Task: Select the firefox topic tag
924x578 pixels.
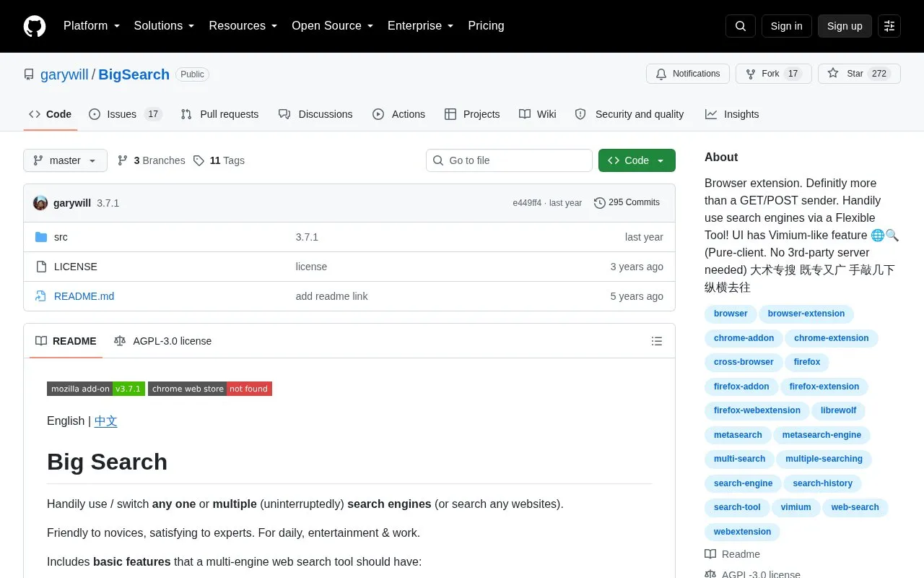Action: [807, 362]
